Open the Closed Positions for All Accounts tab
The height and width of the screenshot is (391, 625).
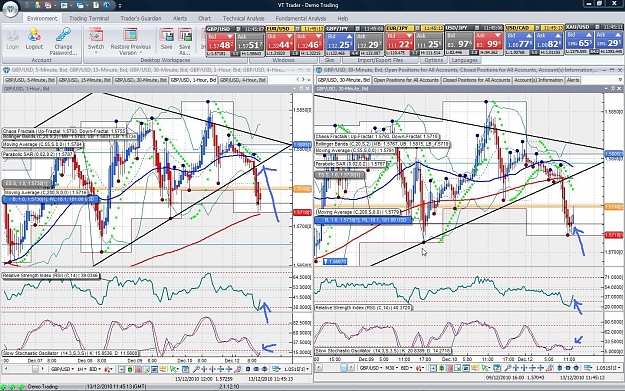point(476,80)
